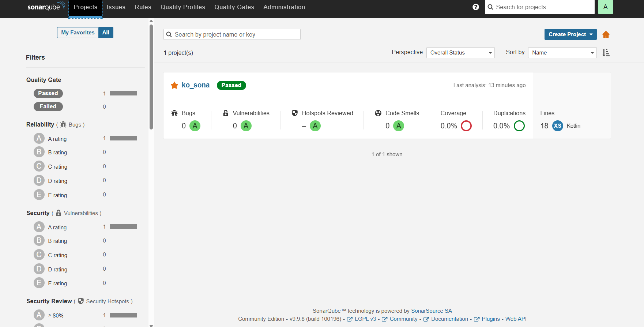Open the Administration tab
The image size is (644, 327).
point(284,7)
